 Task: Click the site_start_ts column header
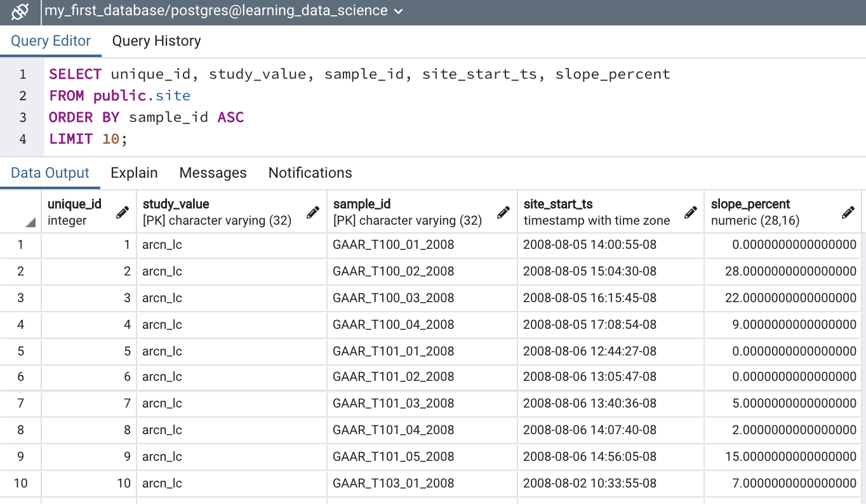[597, 212]
